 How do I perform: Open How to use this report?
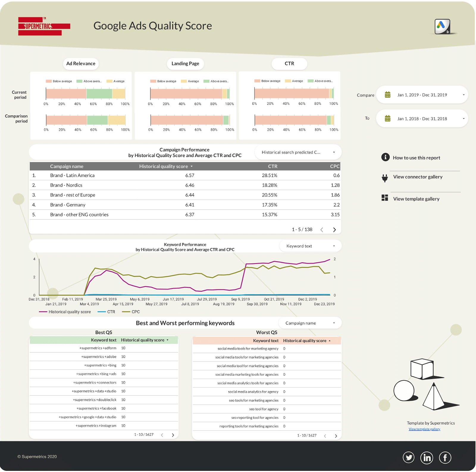(416, 158)
